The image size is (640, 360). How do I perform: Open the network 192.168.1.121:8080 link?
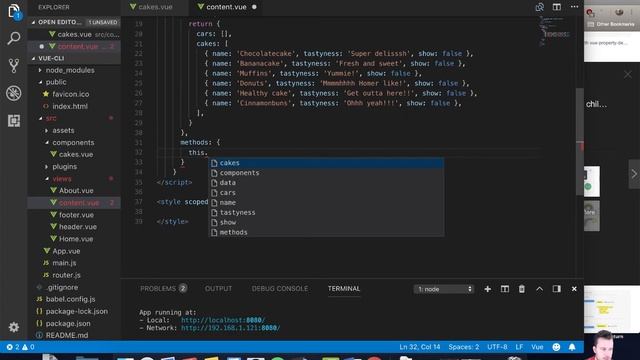point(231,328)
